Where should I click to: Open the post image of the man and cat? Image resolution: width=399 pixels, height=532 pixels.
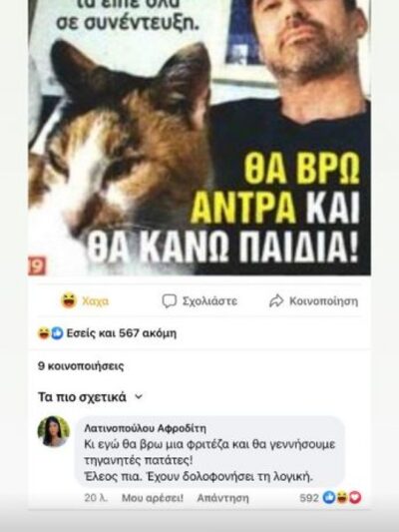tap(199, 138)
